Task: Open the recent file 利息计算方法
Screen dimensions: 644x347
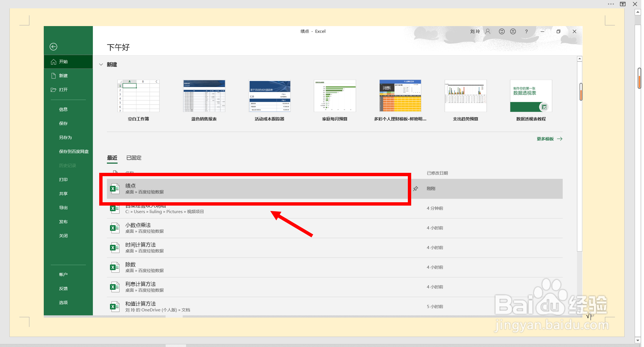Action: pos(335,287)
